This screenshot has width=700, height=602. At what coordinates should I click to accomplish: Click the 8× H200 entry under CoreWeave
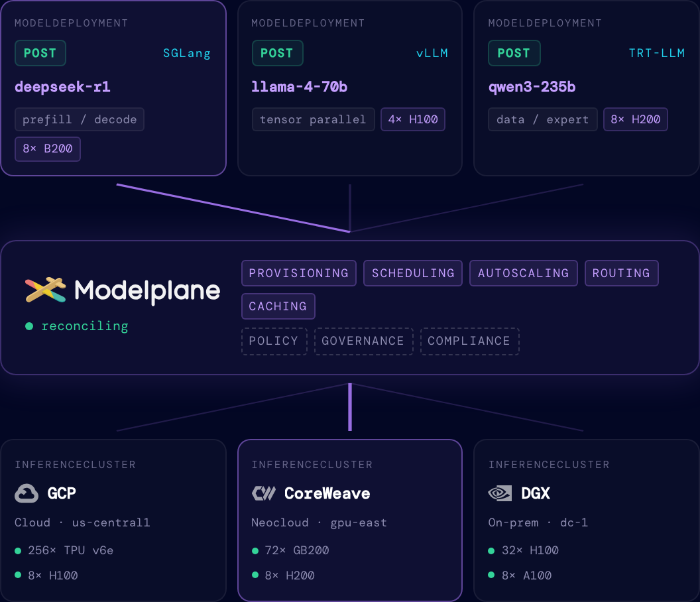click(x=290, y=575)
